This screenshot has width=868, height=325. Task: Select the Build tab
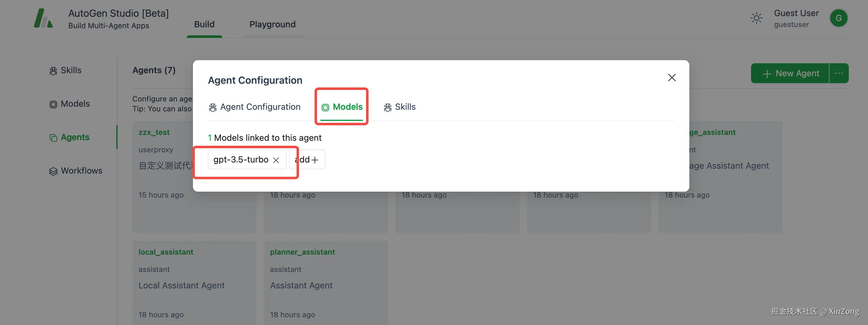point(204,24)
